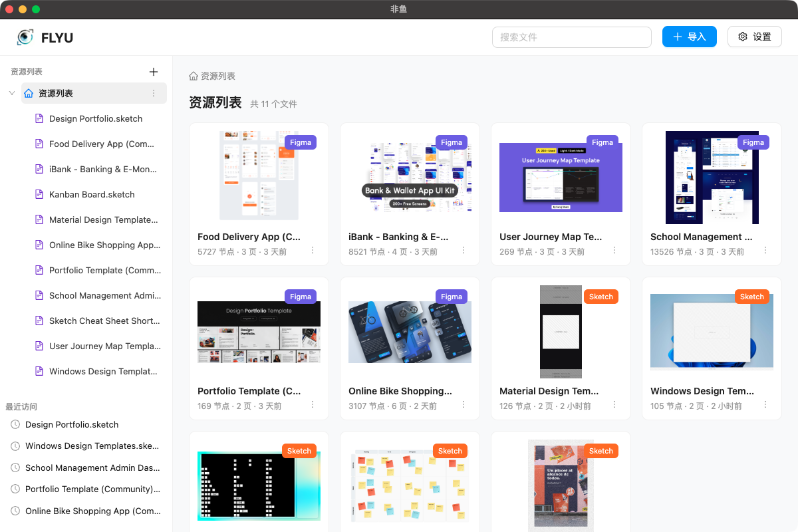The width and height of the screenshot is (798, 532).
Task: Select 资源列表 root in sidebar tree
Action: tap(94, 93)
